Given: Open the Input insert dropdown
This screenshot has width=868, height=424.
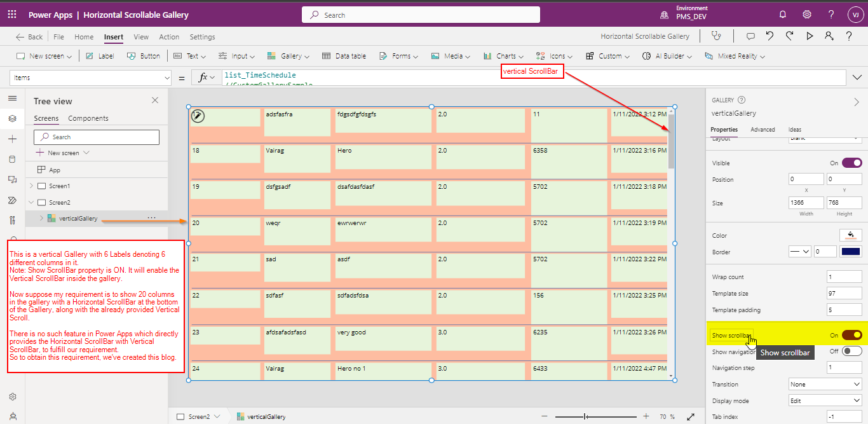Looking at the screenshot, I should coord(236,56).
